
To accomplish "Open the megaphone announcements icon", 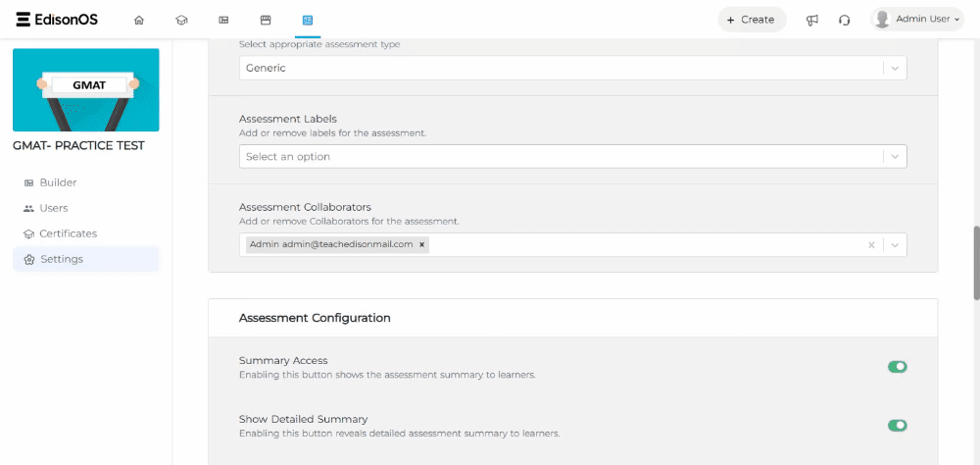I will pos(811,20).
